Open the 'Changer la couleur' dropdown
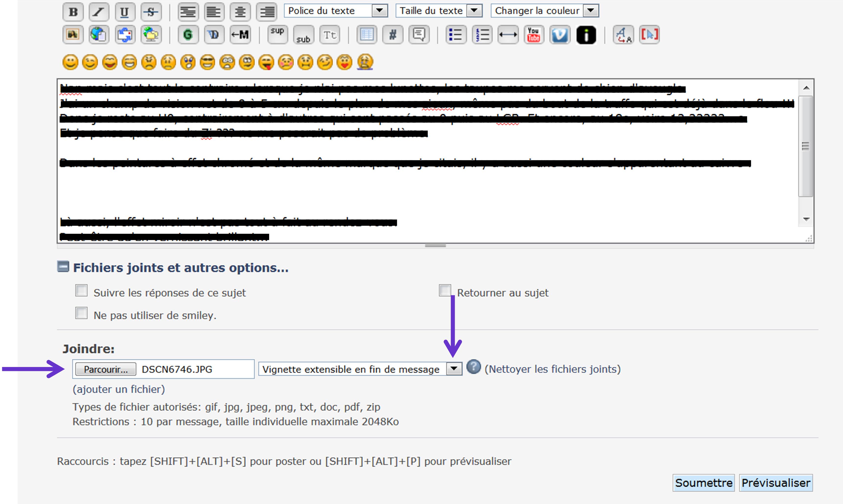This screenshot has width=843, height=504. click(545, 11)
